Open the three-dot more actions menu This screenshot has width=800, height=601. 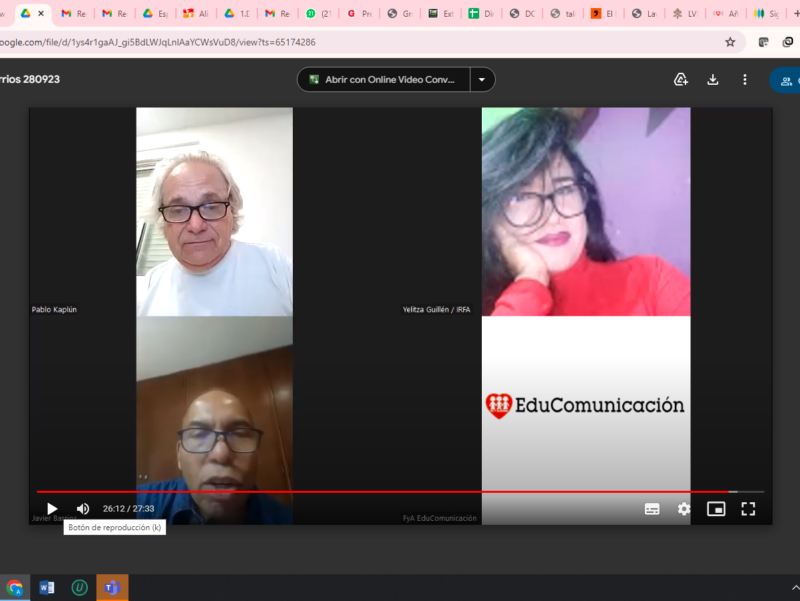tap(745, 80)
